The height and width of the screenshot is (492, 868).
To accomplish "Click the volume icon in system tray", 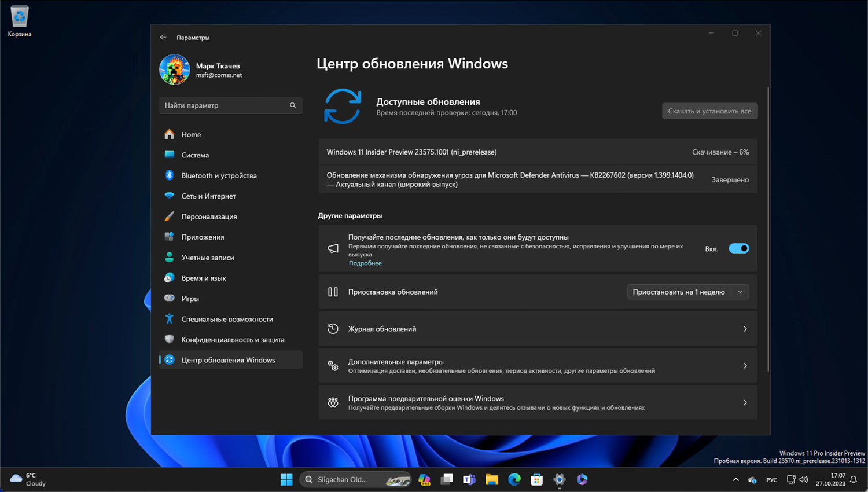I will pyautogui.click(x=804, y=479).
